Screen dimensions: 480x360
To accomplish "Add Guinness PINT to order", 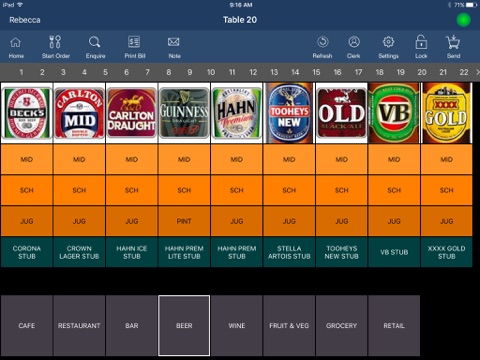I will pyautogui.click(x=184, y=221).
